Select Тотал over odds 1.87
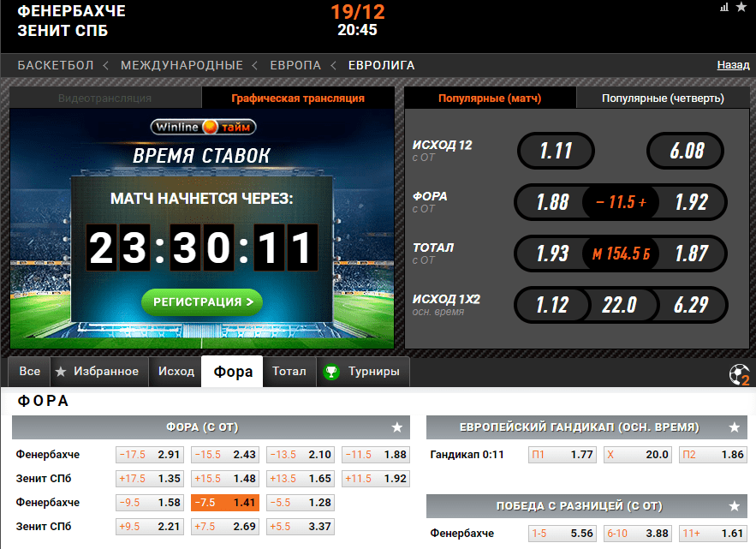Screen dimensions: 756x549 [692, 254]
